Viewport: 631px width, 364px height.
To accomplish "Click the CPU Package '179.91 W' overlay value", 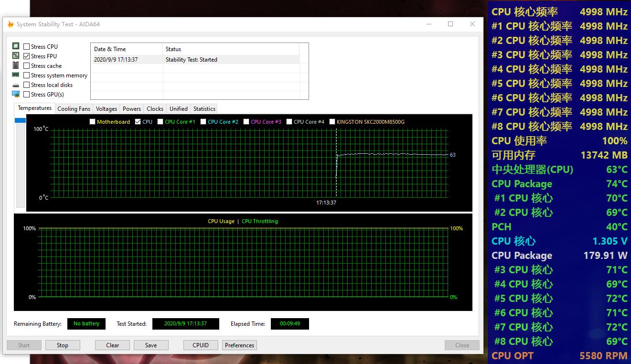I will tap(606, 256).
